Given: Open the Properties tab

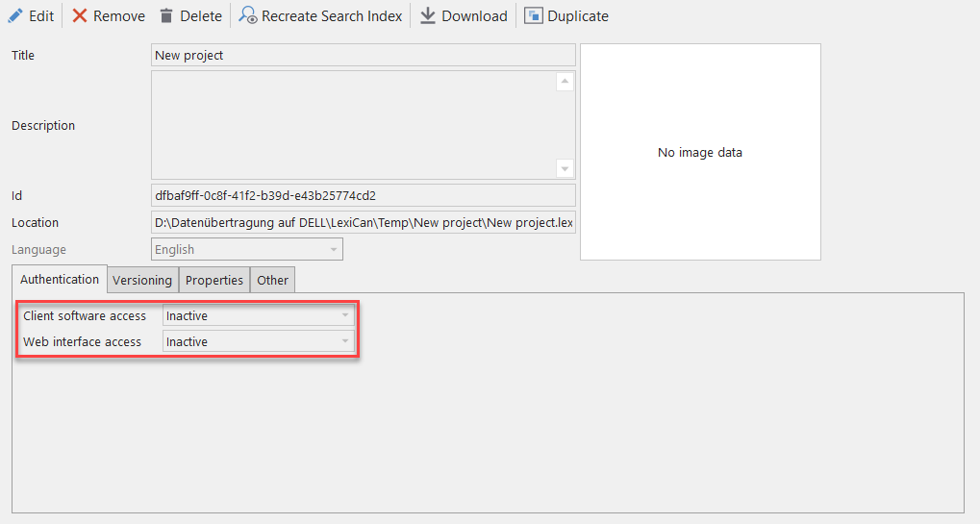Looking at the screenshot, I should 214,280.
